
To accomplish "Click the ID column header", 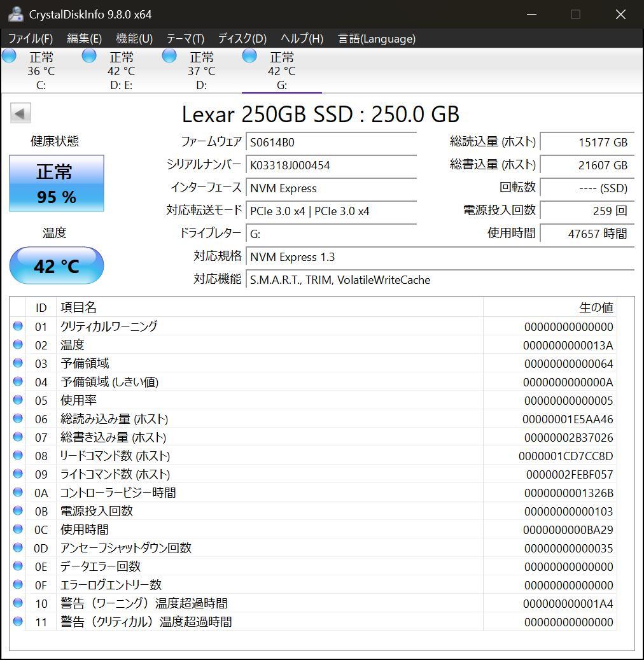I will 41,307.
